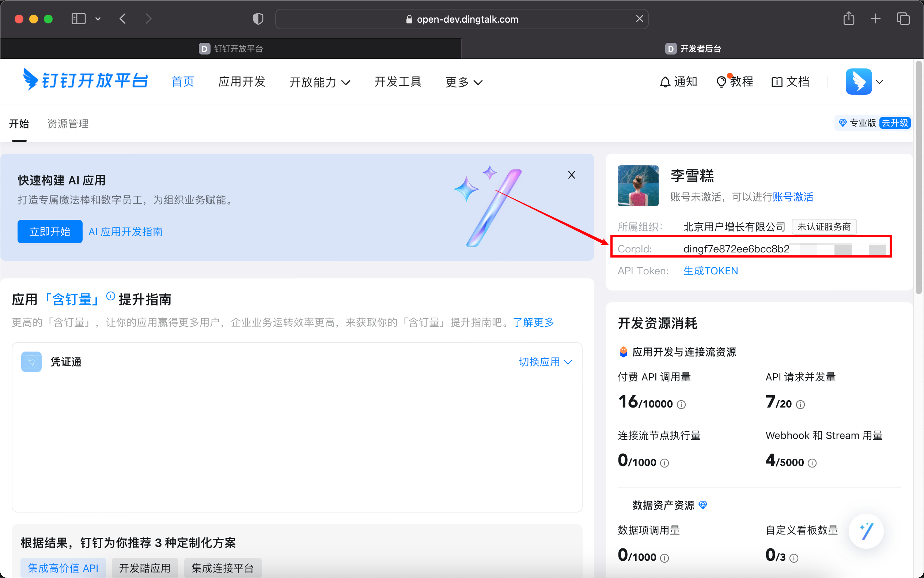The image size is (924, 578).
Task: Go back with the browser back arrow
Action: coord(122,19)
